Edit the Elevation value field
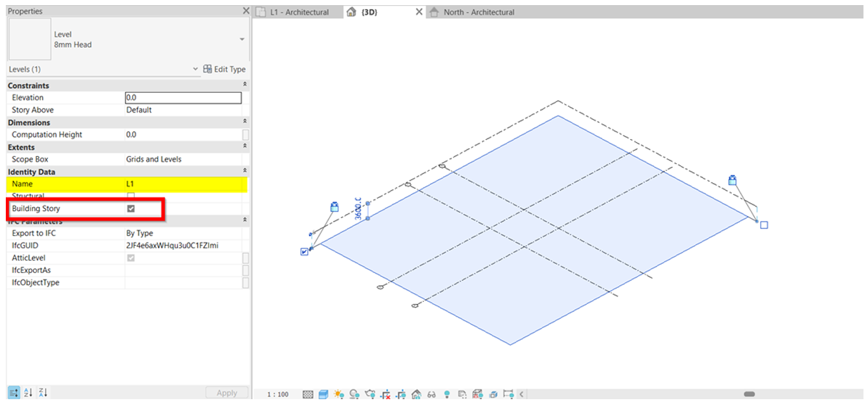The image size is (868, 405). pyautogui.click(x=184, y=97)
